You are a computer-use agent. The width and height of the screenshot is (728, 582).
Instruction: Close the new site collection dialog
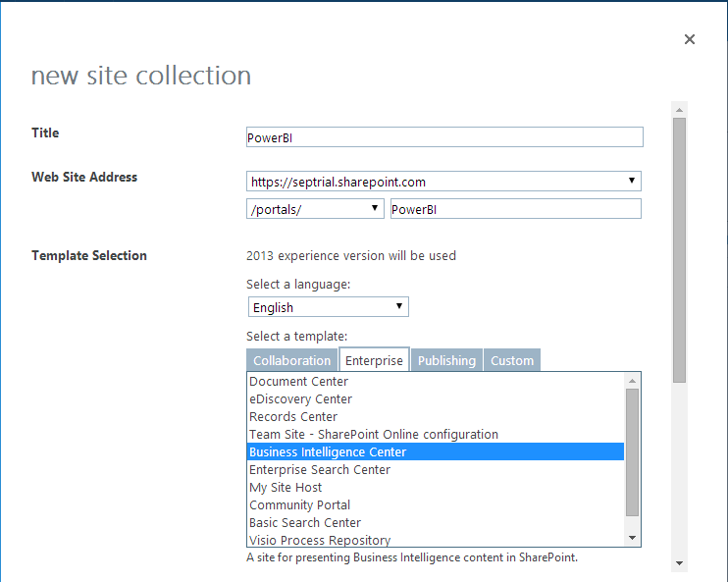pyautogui.click(x=689, y=39)
